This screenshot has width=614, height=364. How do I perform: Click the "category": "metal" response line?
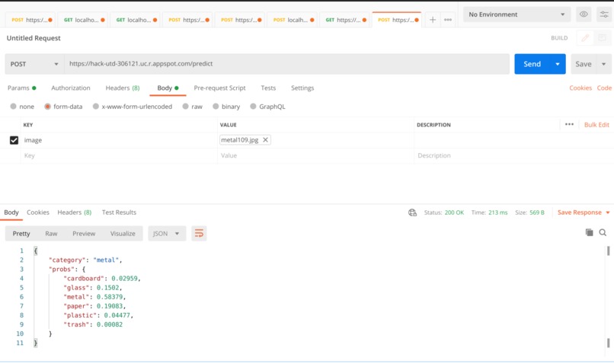(85, 260)
